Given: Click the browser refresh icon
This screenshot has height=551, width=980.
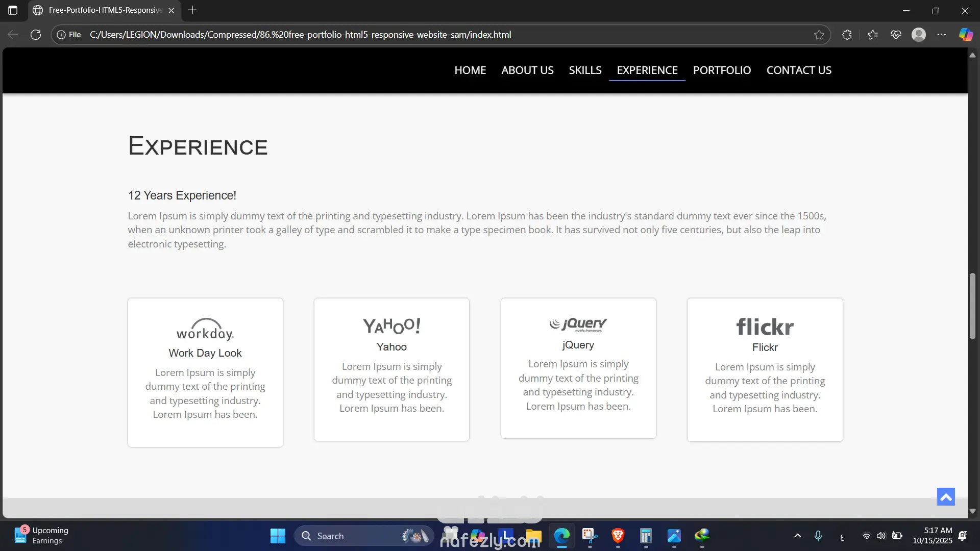Looking at the screenshot, I should click(x=36, y=35).
